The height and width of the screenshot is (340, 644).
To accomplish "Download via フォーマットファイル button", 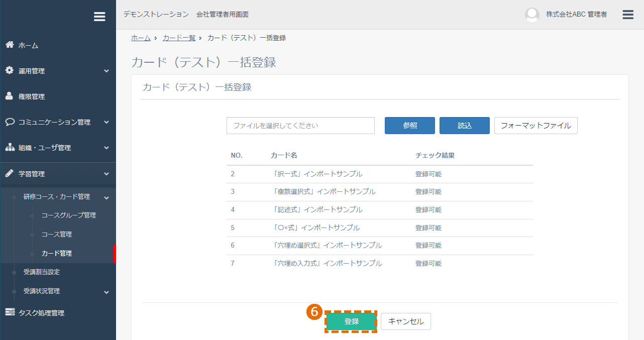I will click(x=536, y=126).
